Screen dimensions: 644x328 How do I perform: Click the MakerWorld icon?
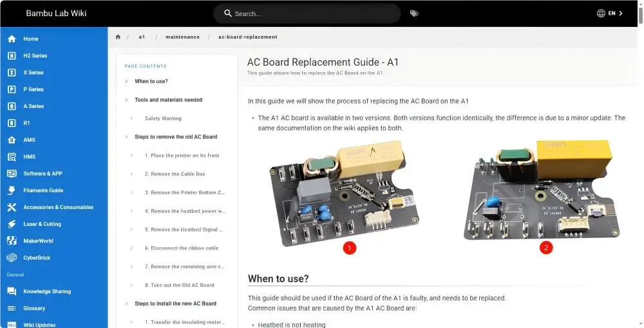pos(12,241)
